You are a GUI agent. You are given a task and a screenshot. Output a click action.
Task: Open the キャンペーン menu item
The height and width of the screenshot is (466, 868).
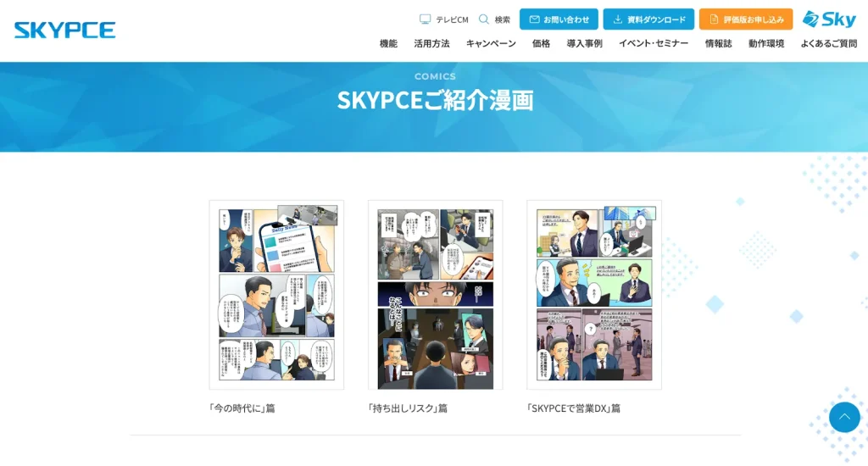pyautogui.click(x=491, y=43)
